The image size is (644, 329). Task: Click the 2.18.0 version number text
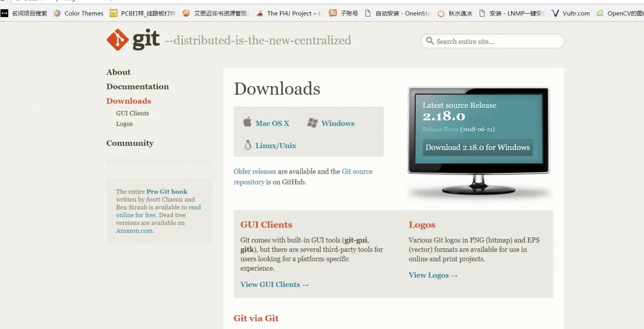pyautogui.click(x=444, y=116)
